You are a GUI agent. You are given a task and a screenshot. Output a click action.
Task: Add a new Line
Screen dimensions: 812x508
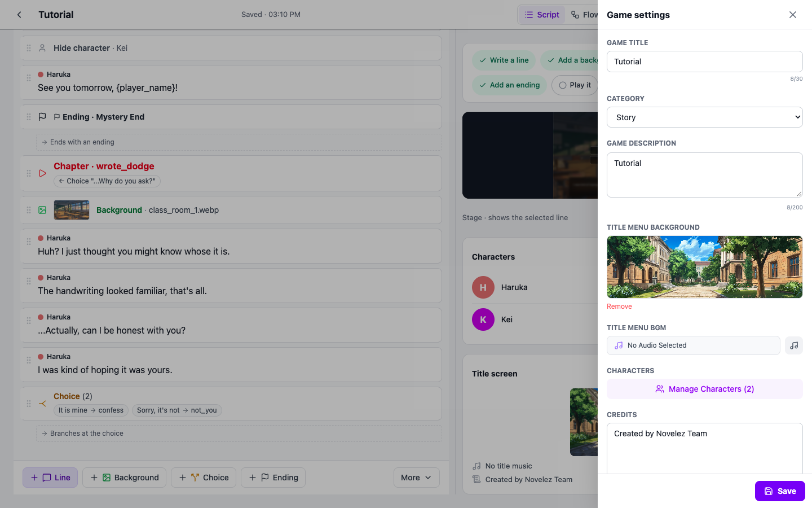click(x=50, y=478)
